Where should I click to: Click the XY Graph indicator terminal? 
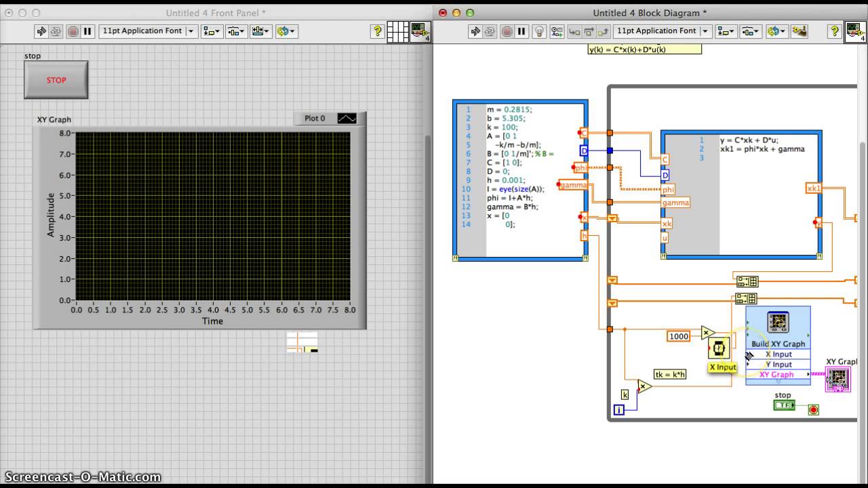pyautogui.click(x=838, y=379)
